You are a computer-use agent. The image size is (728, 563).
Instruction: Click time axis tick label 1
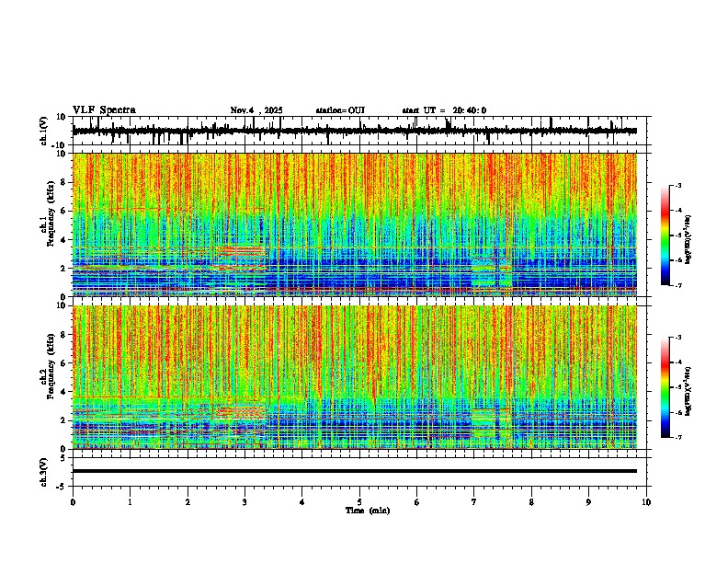tap(130, 502)
